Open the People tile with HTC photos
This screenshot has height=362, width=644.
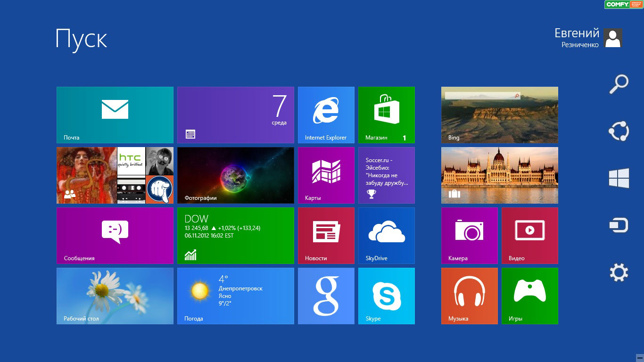coord(115,175)
